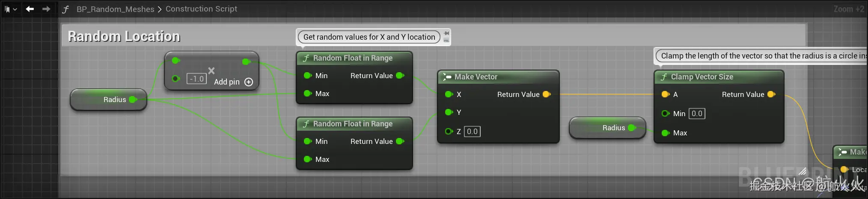Select the upper Random Float in Range node title
Screen dimensions: 868x199
[x=353, y=58]
